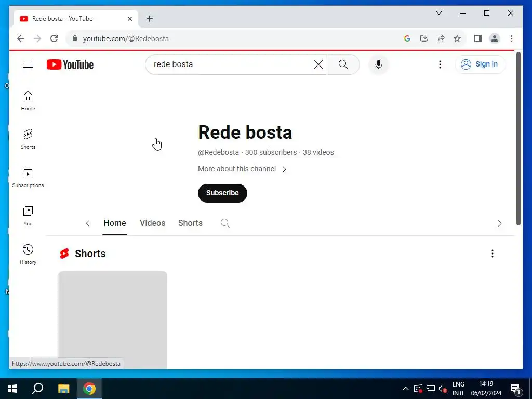Open History in the left sidebar

pyautogui.click(x=28, y=254)
